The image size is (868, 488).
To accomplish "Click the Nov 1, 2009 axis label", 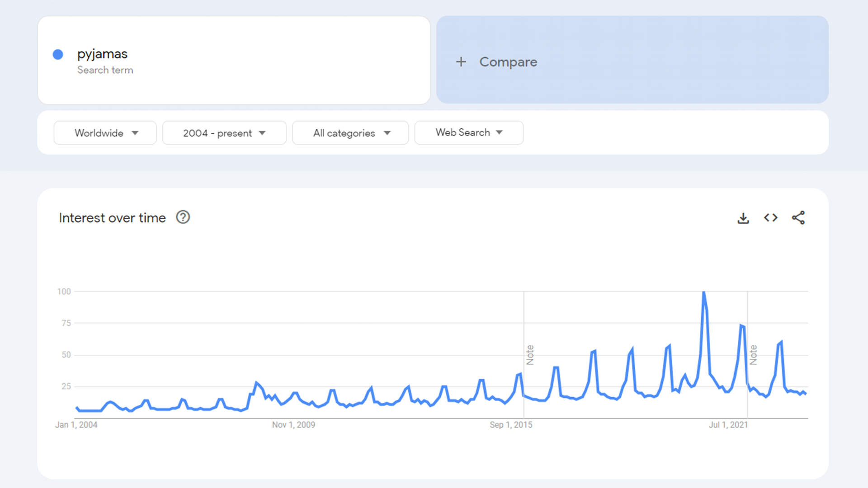I will (293, 425).
